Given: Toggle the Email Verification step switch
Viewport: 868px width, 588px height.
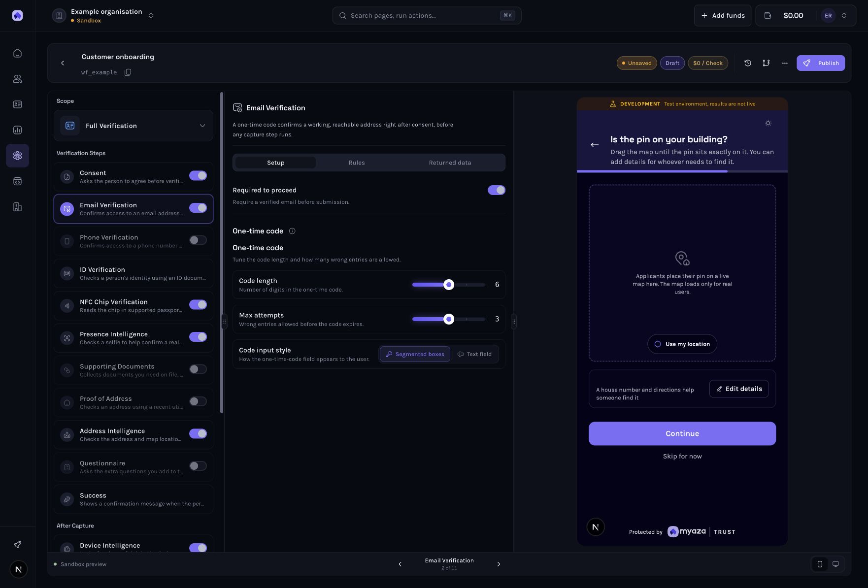Looking at the screenshot, I should tap(198, 208).
